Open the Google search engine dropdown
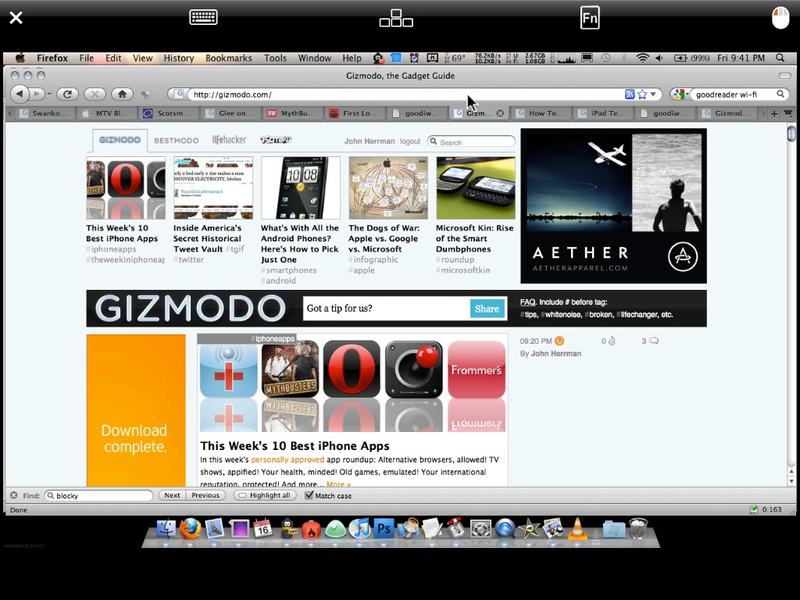 click(680, 94)
